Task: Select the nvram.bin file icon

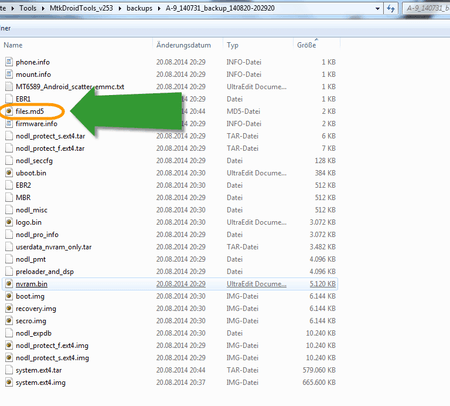Action: pos(9,284)
